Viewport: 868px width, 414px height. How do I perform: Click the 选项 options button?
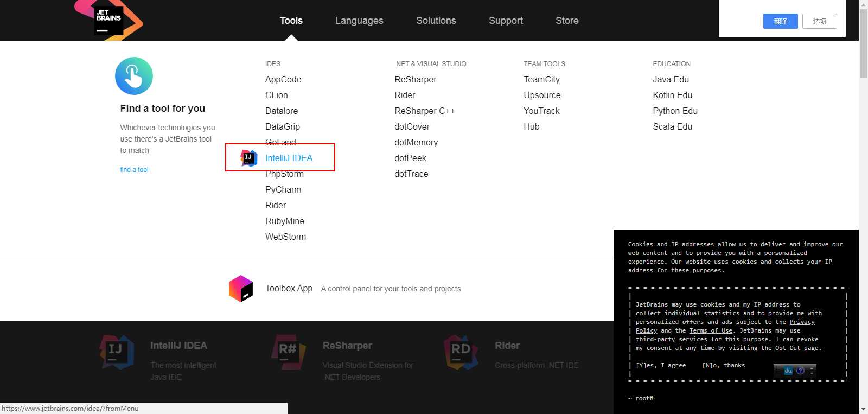coord(820,21)
